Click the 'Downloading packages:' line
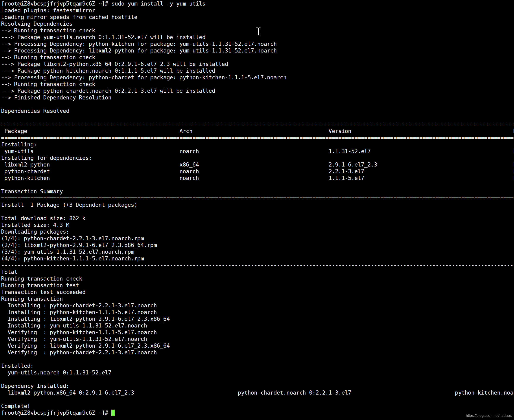The height and width of the screenshot is (420, 514). coord(35,232)
